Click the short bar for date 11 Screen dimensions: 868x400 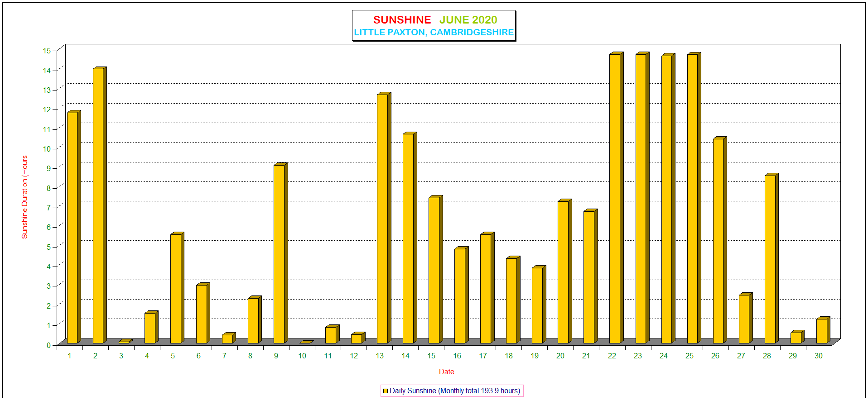(x=332, y=334)
